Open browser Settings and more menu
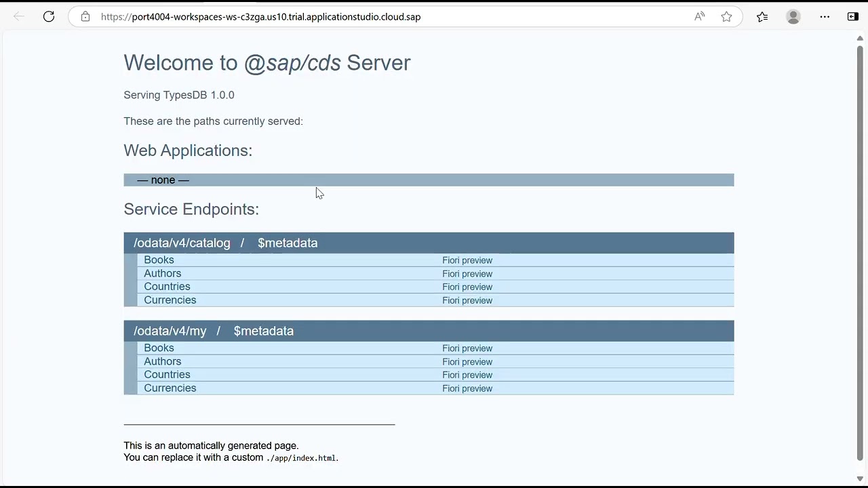 825,16
